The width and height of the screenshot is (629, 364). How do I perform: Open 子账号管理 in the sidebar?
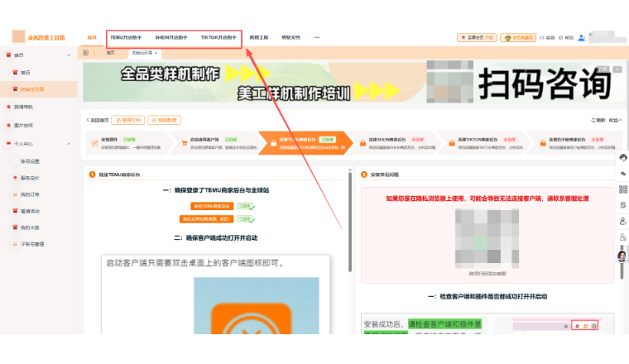tap(32, 244)
